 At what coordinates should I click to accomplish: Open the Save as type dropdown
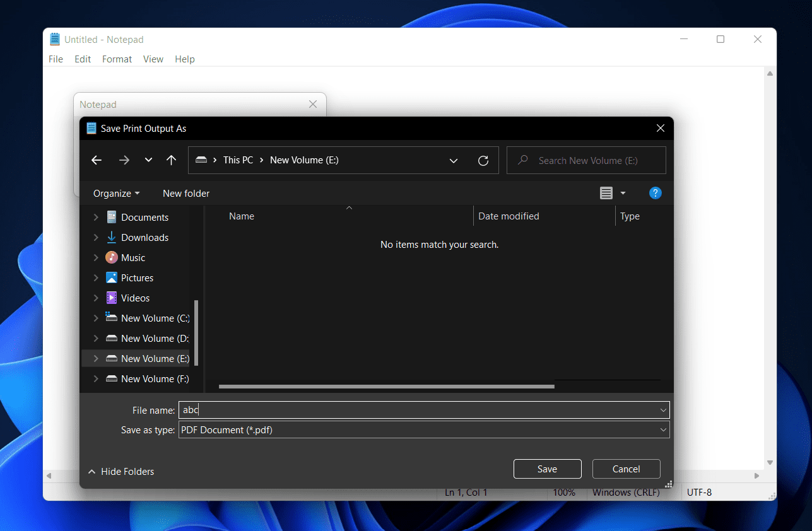tap(663, 429)
